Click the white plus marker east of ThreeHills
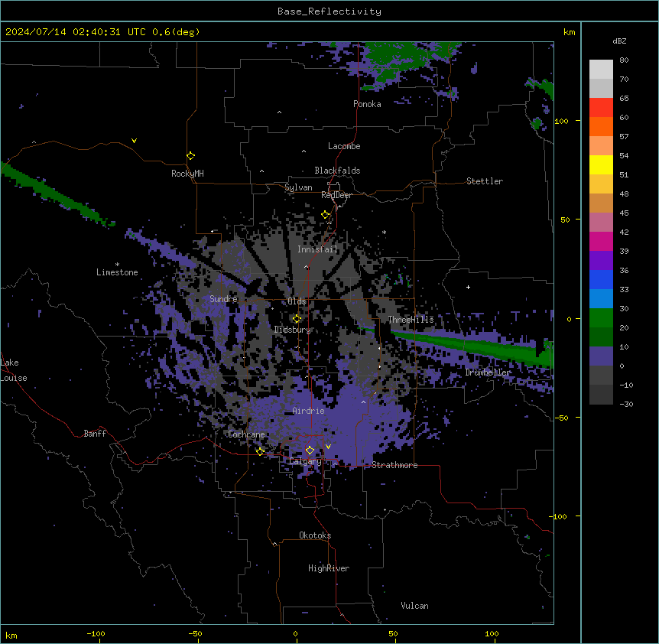The height and width of the screenshot is (644, 659). coord(468,287)
